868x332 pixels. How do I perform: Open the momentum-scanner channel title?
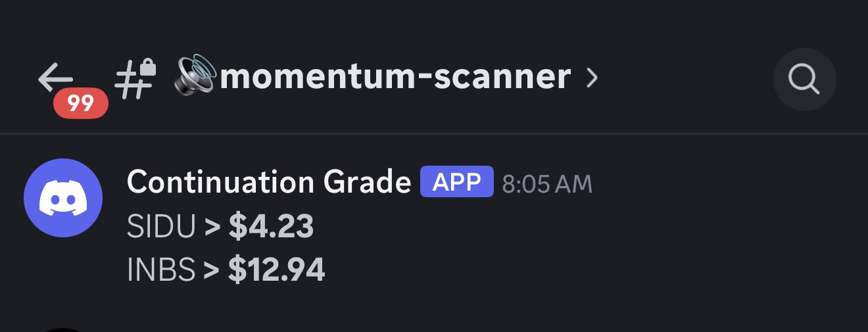coord(395,78)
